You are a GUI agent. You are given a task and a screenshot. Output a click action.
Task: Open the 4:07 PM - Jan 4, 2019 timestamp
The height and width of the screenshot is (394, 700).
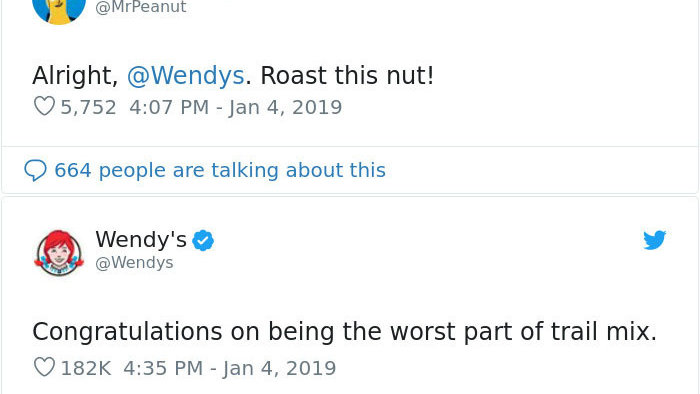[236, 107]
